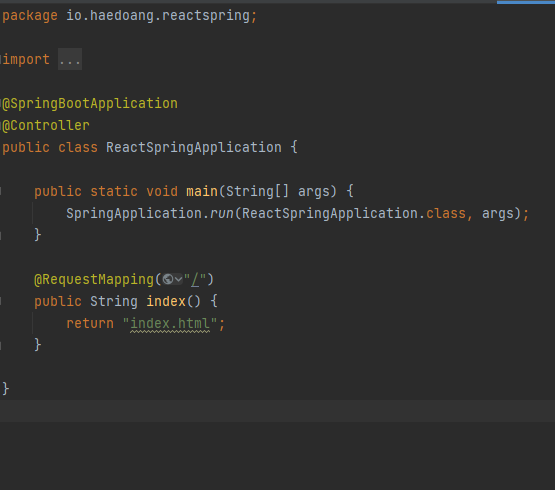
Task: Click the final closing brace of the class
Action: [6, 389]
